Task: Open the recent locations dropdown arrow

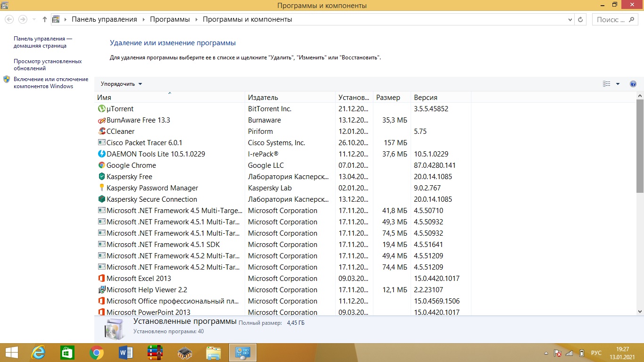Action: [34, 19]
